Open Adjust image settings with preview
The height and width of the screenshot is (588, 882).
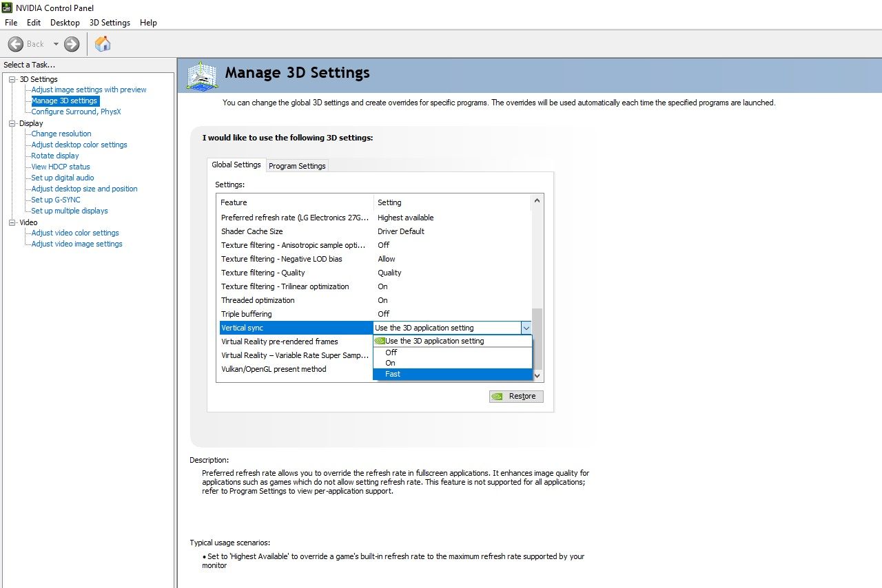click(x=89, y=90)
